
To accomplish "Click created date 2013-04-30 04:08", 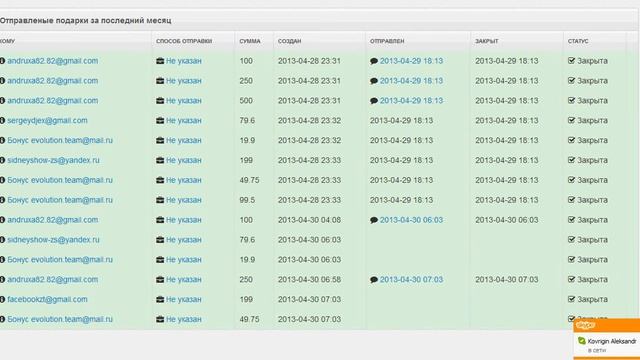I will (309, 220).
